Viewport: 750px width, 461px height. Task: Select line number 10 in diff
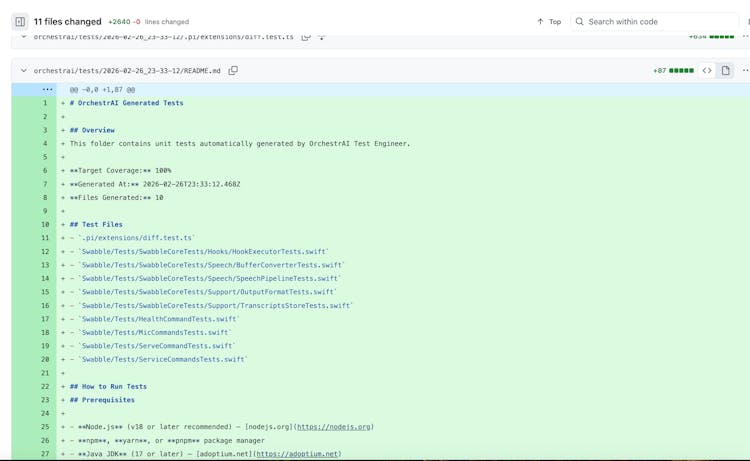(45, 225)
